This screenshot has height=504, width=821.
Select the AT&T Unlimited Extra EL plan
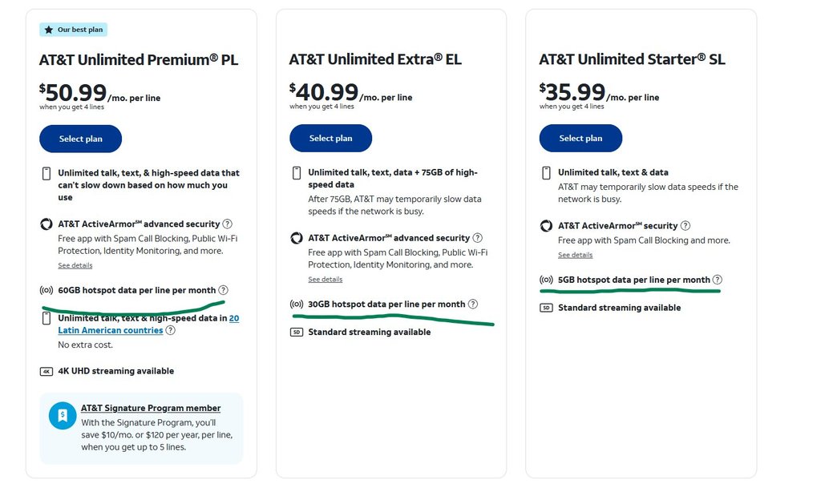click(330, 138)
